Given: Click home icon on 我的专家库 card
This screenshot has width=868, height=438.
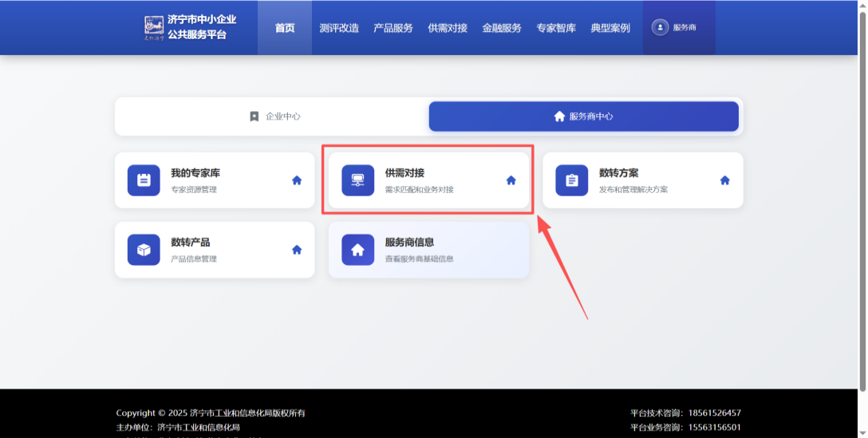Looking at the screenshot, I should click(297, 180).
